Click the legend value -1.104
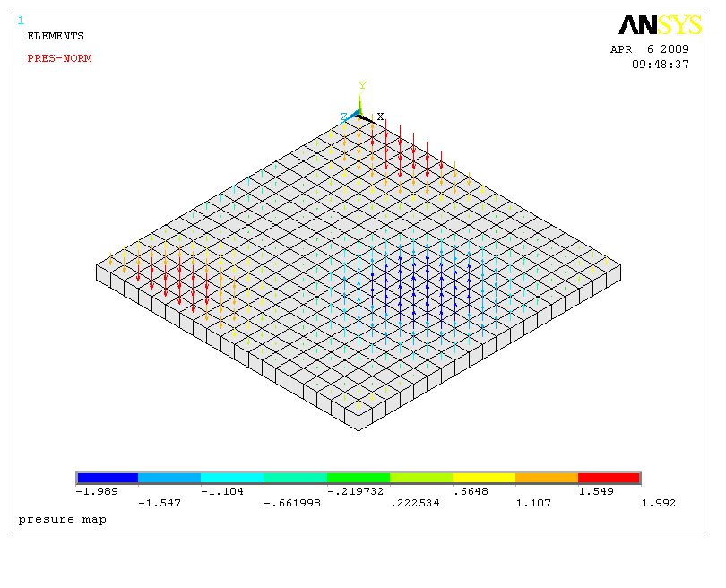Viewport: 726px width, 588px height. 222,491
